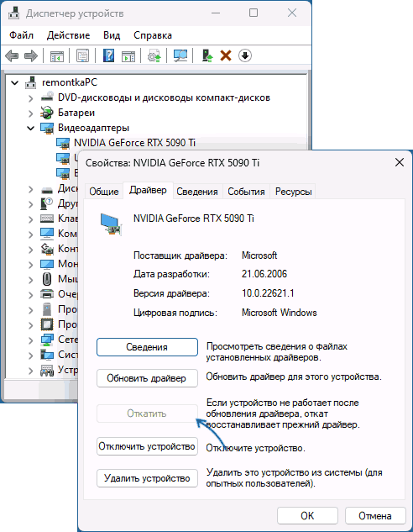This screenshot has width=413, height=532.
Task: Expand DVD-дисководы и дисководы компакт-дисков chevron
Action: (31, 98)
